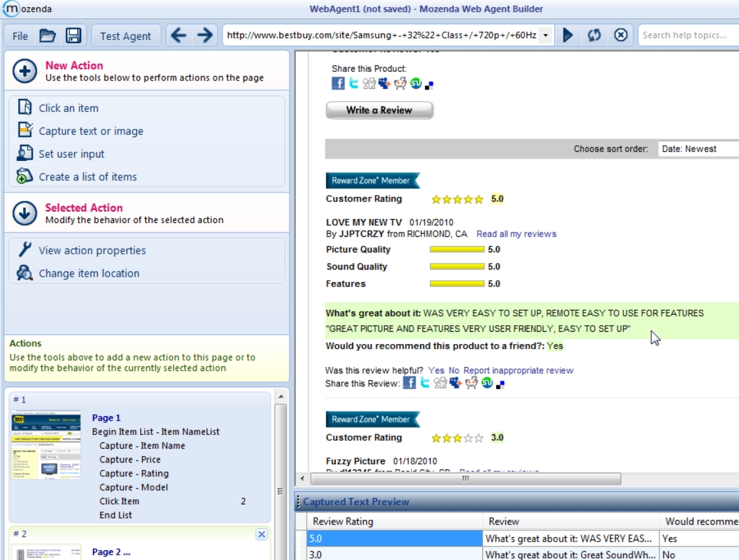The height and width of the screenshot is (560, 739).
Task: Share this Product on StumbleUpon
Action: [416, 83]
